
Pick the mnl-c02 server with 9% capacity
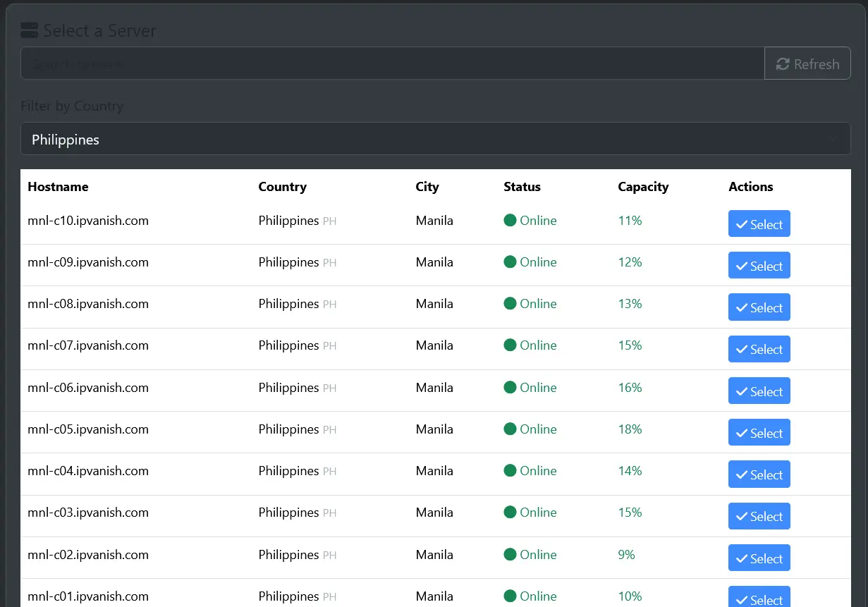click(x=759, y=558)
